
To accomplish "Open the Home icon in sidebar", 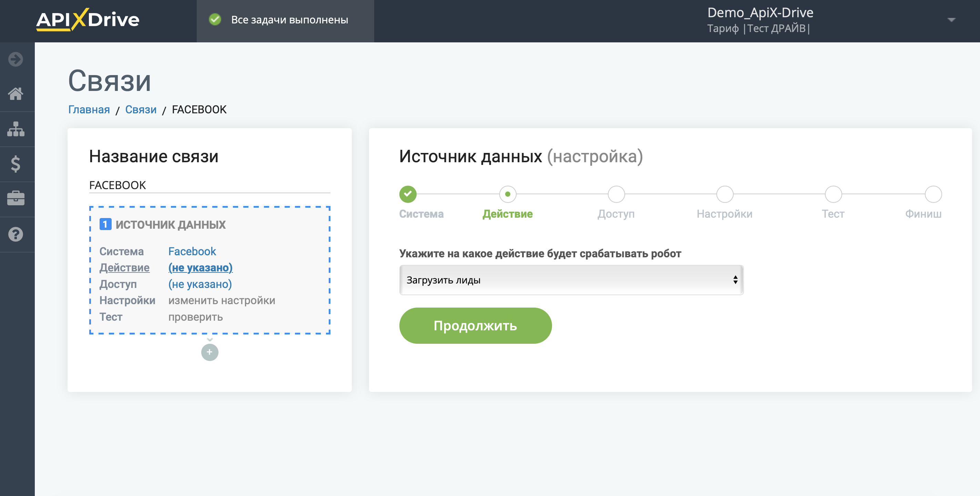I will click(16, 94).
